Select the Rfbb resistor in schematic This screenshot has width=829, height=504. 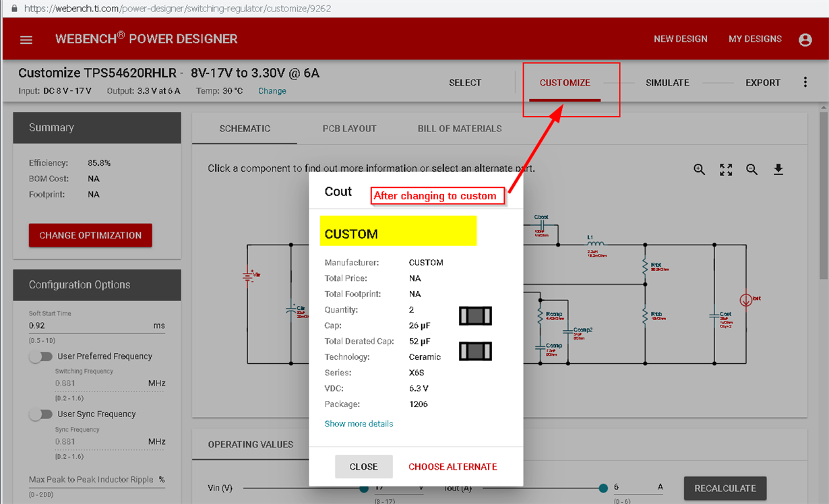[645, 316]
